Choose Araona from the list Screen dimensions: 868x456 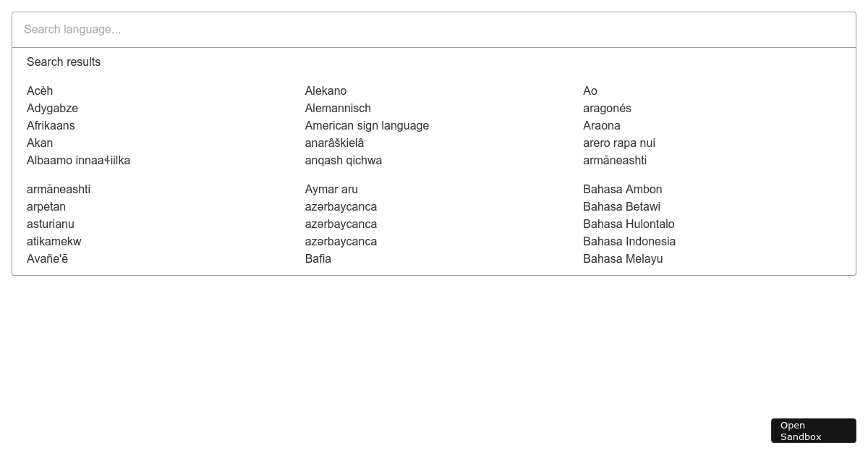click(x=602, y=125)
